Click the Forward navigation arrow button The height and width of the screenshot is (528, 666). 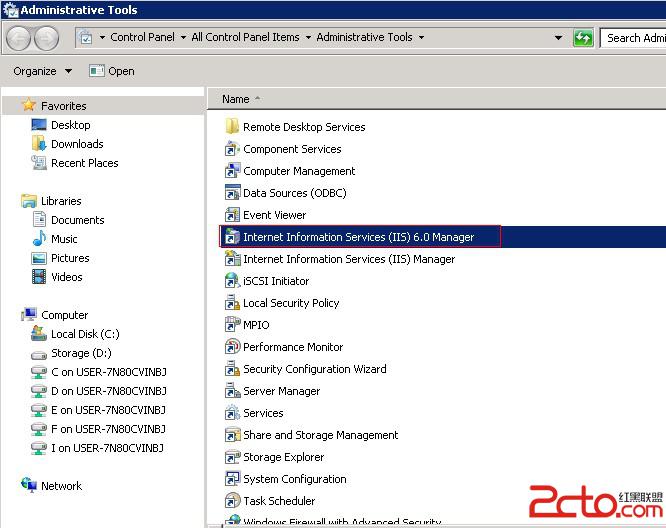(x=46, y=38)
